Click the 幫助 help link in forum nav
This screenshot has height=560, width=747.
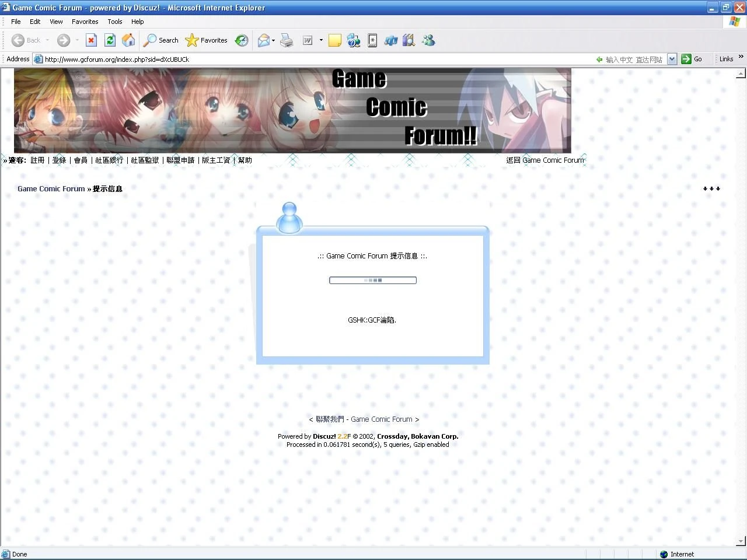pos(245,160)
